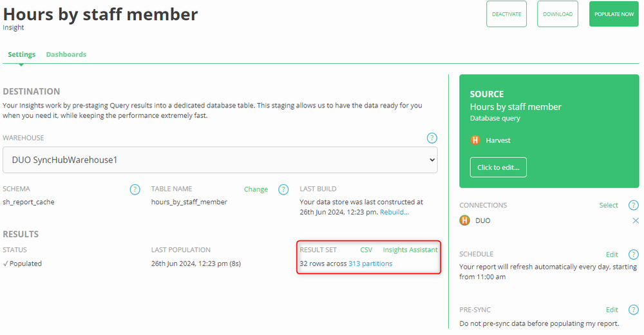Open the Insights Assistant link
The height and width of the screenshot is (335, 644).
point(410,250)
